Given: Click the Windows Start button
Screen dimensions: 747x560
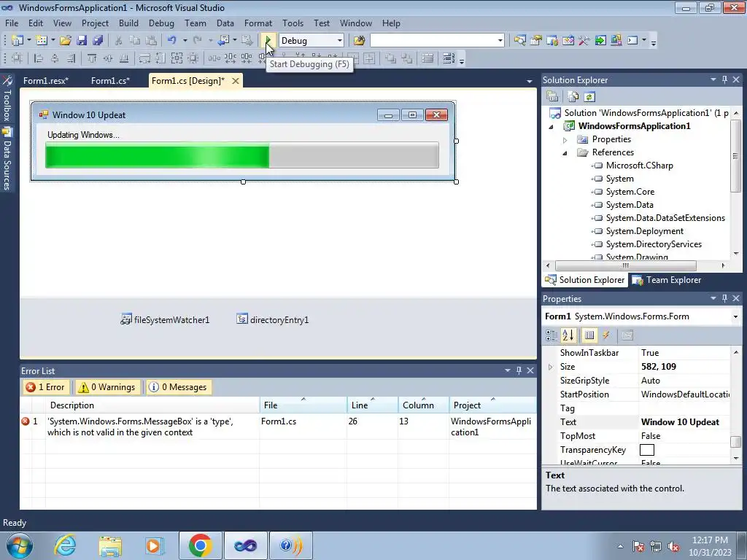Looking at the screenshot, I should [x=19, y=545].
